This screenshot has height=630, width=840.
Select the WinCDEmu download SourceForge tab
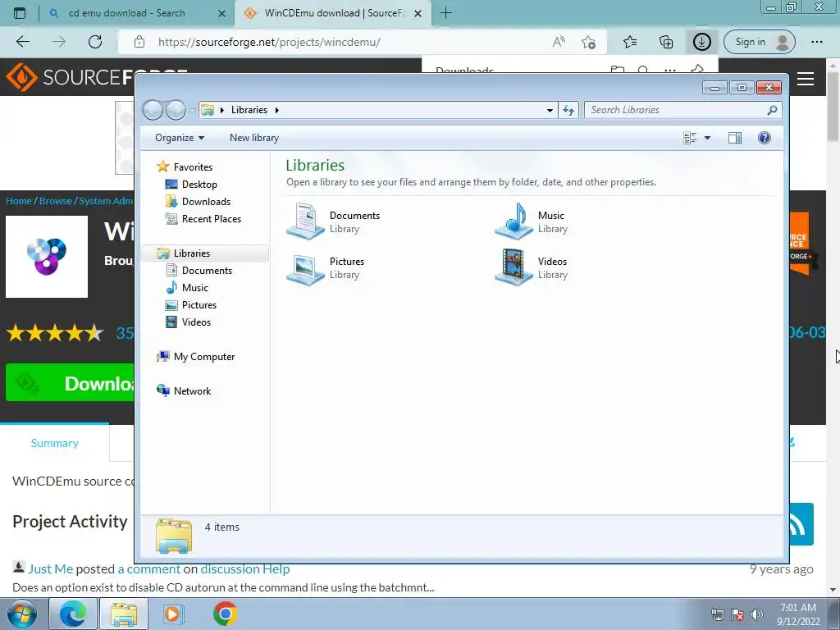(x=332, y=13)
